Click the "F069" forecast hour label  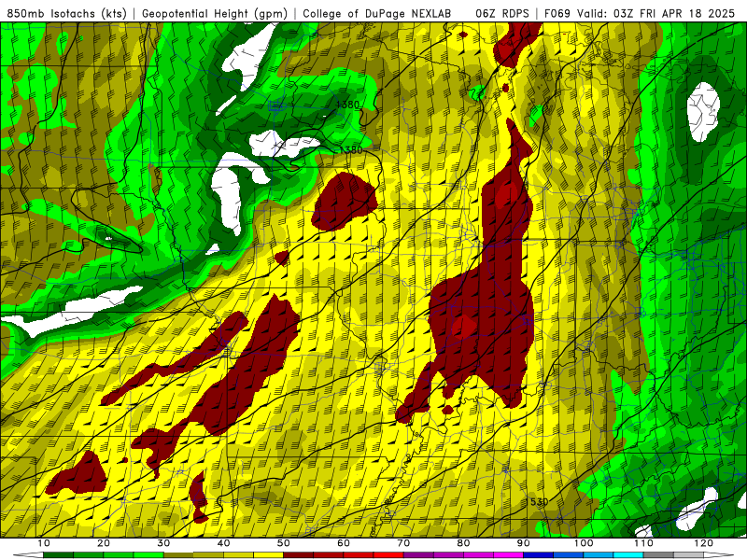(557, 13)
